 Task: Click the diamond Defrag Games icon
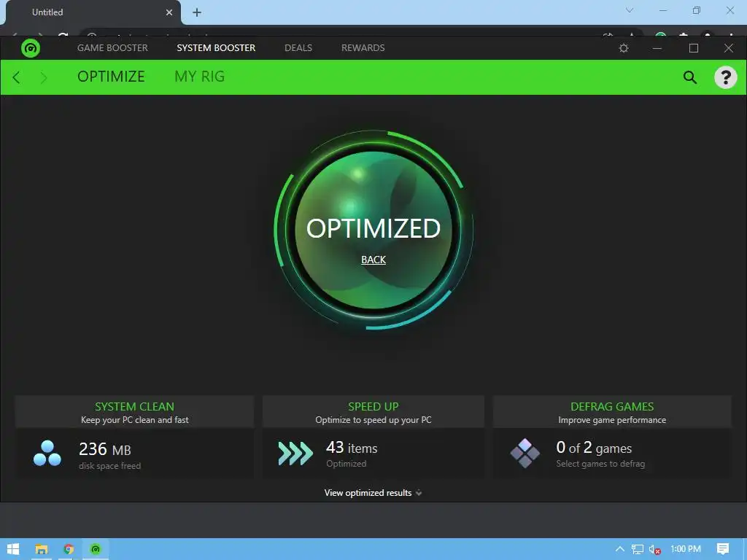(x=525, y=453)
